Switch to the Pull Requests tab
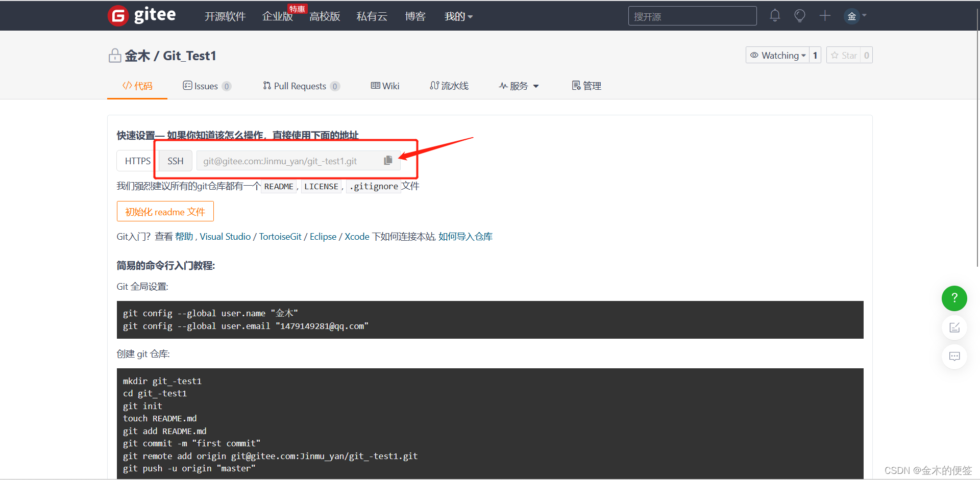The width and height of the screenshot is (980, 480). click(x=301, y=86)
